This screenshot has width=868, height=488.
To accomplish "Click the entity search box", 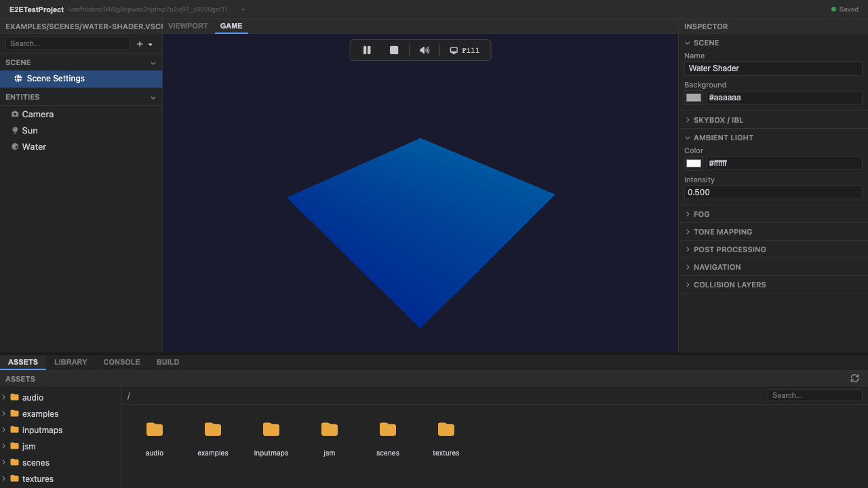I will point(68,43).
